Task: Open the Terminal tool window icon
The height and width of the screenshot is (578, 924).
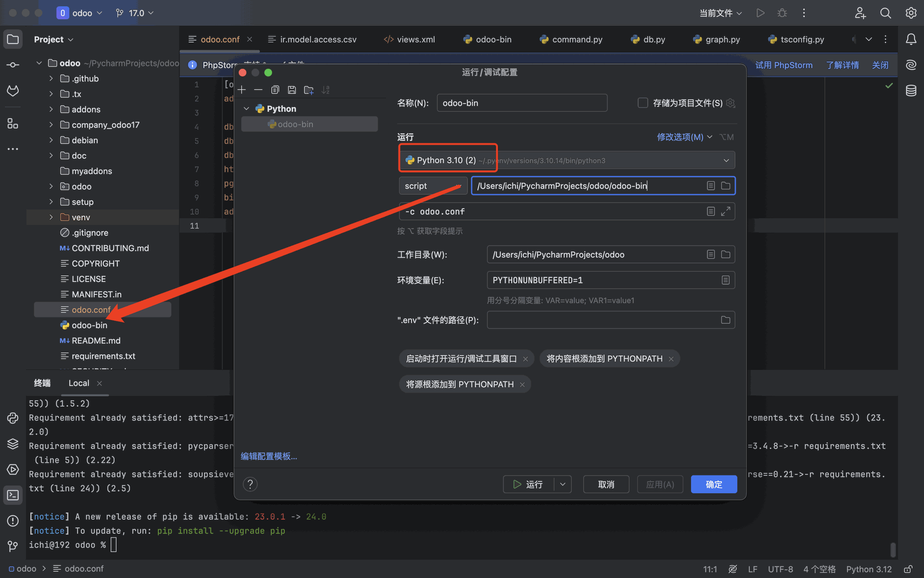Action: coord(13,495)
